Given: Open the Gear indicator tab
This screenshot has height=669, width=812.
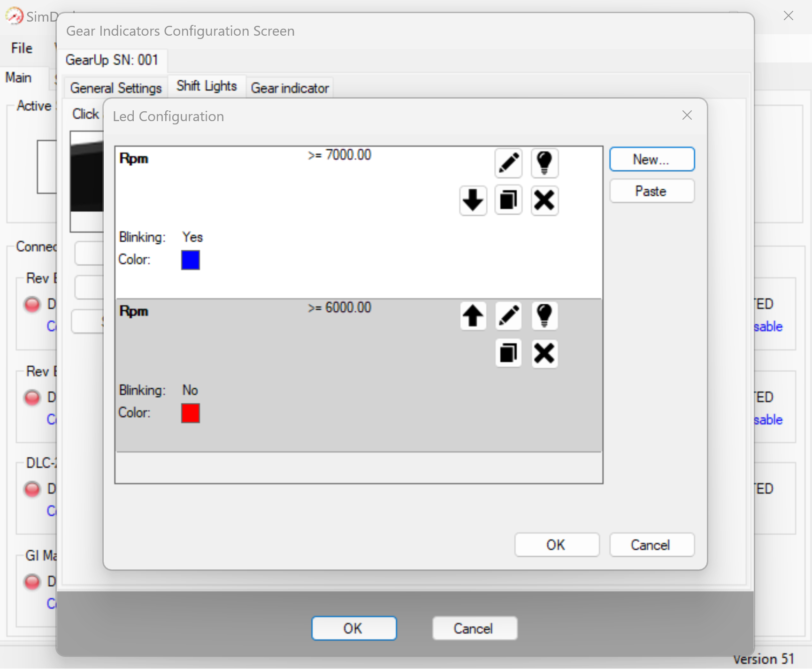Looking at the screenshot, I should pos(290,88).
